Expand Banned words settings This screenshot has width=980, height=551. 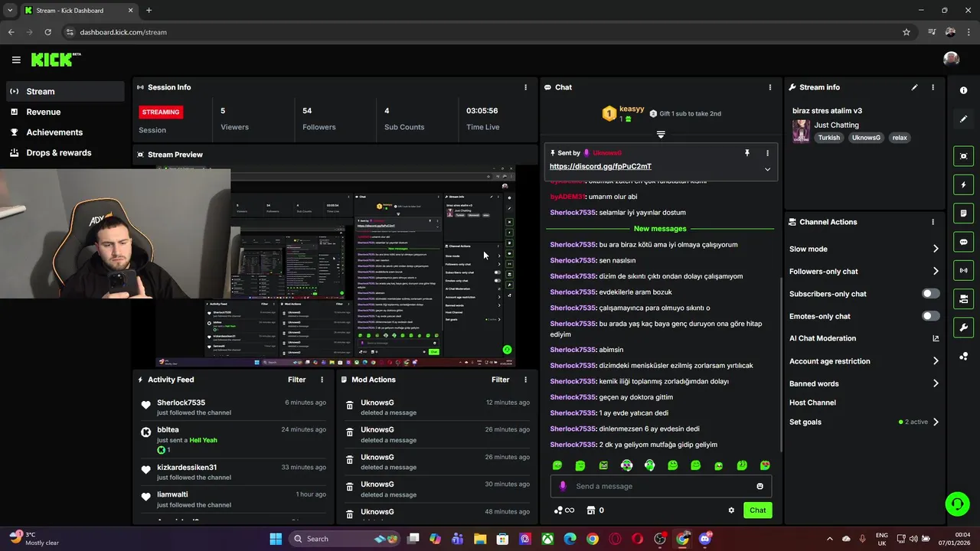click(x=936, y=383)
